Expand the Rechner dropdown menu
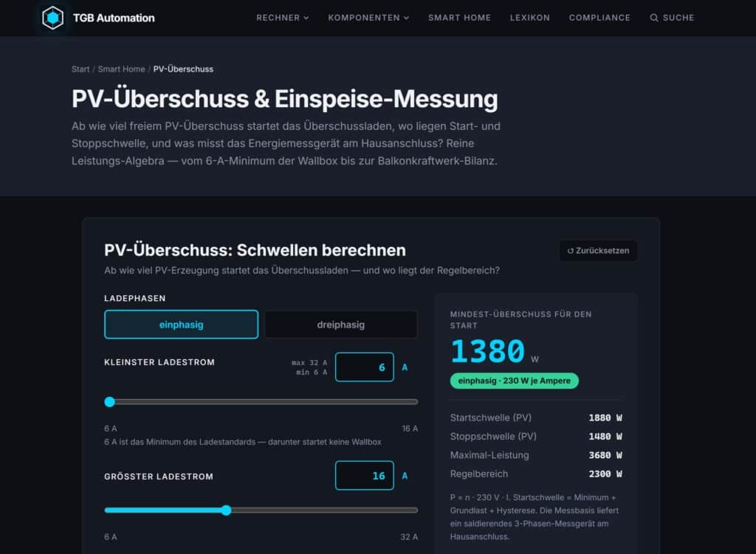Screen dimensions: 756x554 click(x=283, y=18)
